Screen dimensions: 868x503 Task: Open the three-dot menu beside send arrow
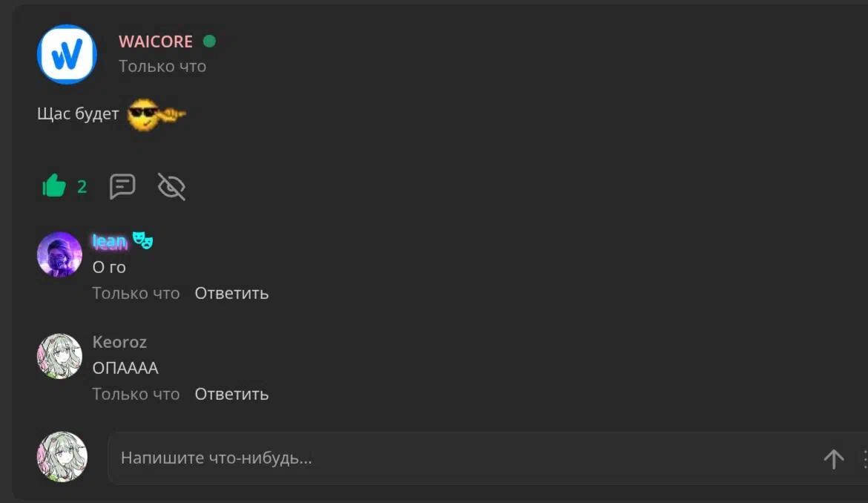[x=864, y=459]
